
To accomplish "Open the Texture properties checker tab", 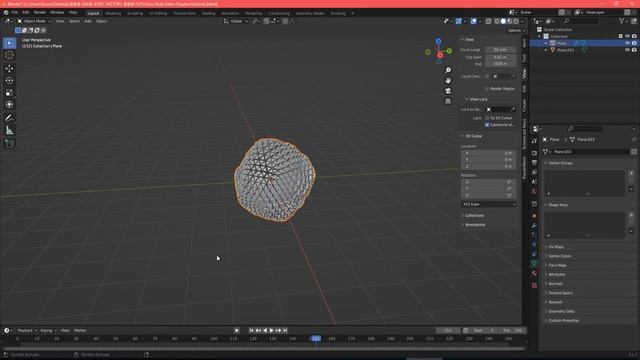I will 534,285.
